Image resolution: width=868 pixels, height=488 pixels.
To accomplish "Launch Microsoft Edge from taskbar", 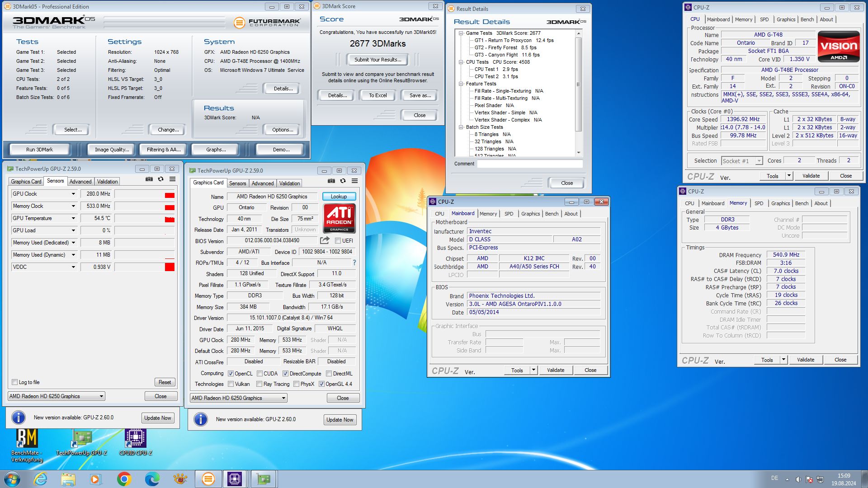I will pos(152,479).
